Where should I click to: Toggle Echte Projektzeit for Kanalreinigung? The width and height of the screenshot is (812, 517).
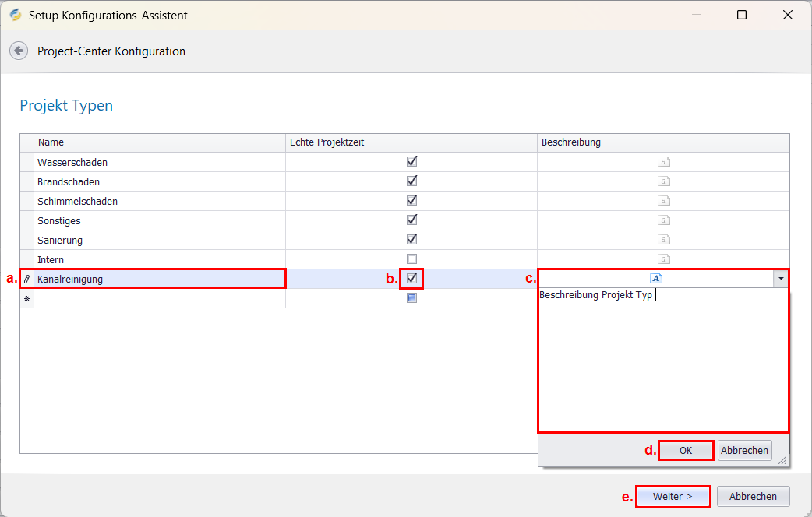(412, 278)
